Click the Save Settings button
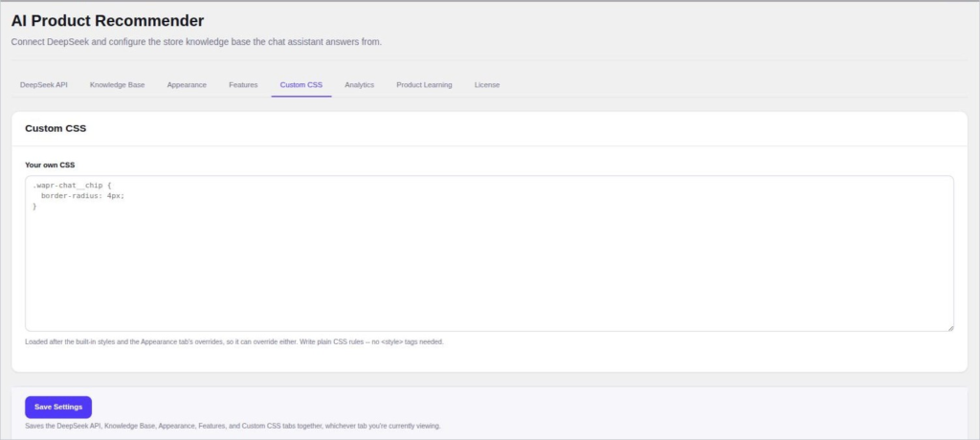This screenshot has height=440, width=980. click(x=58, y=407)
